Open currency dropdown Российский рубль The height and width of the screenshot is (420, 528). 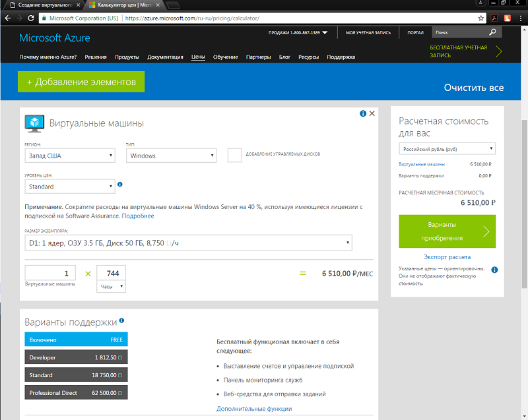tap(447, 149)
